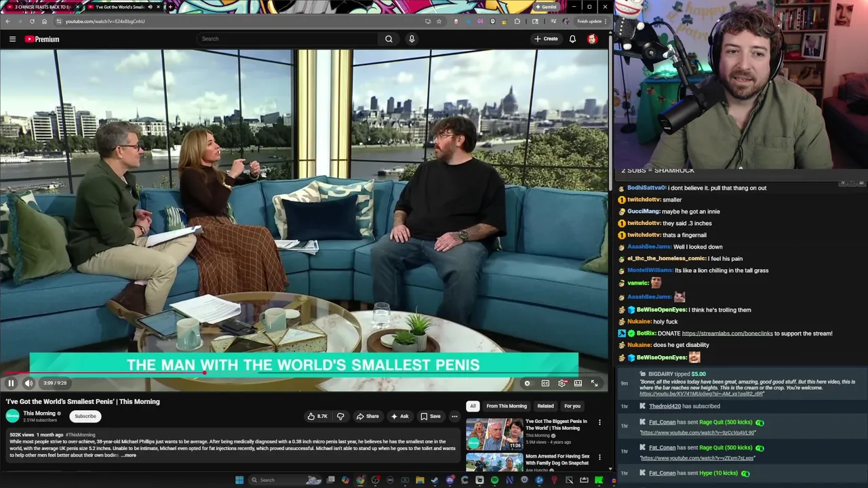The width and height of the screenshot is (868, 488).
Task: Click the Ask sparkle button
Action: pyautogui.click(x=399, y=416)
